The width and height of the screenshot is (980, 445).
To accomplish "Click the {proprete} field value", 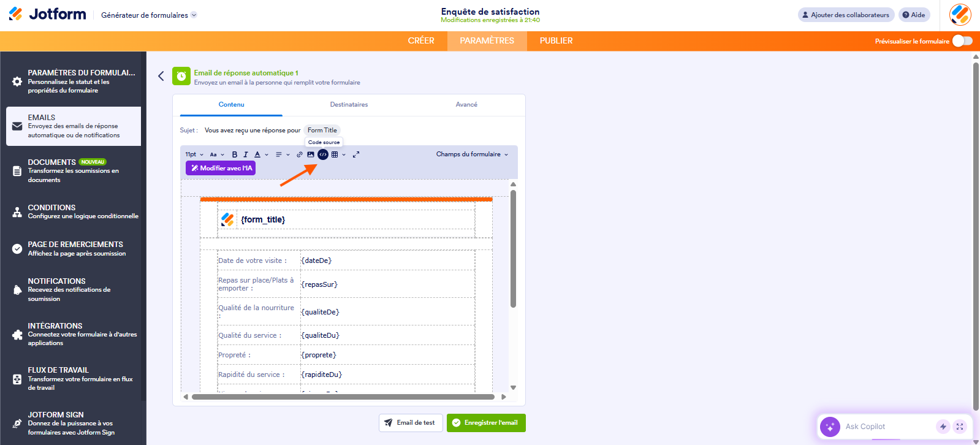I will 319,355.
